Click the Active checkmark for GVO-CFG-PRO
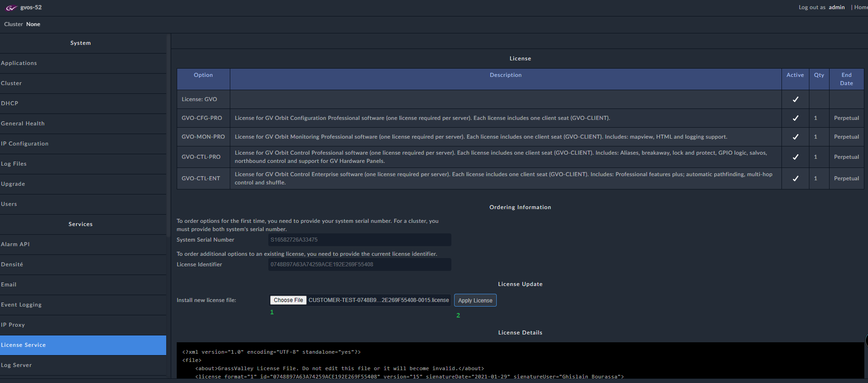Image resolution: width=868 pixels, height=383 pixels. 795,118
